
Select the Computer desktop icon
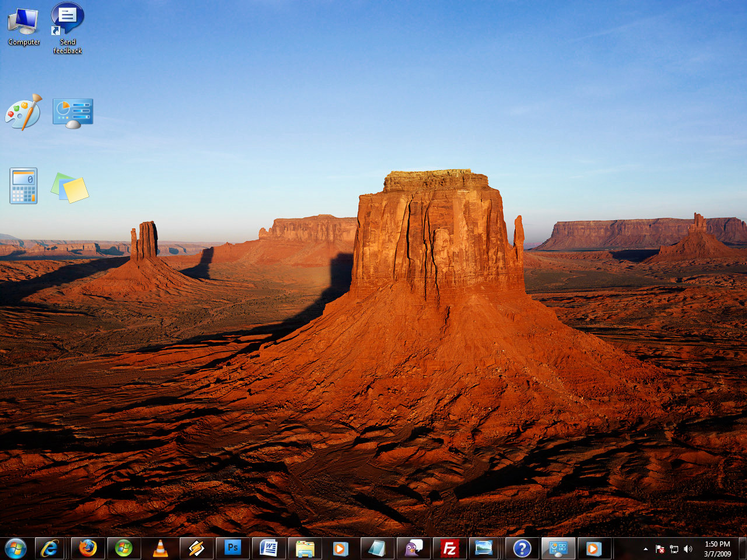point(24,26)
